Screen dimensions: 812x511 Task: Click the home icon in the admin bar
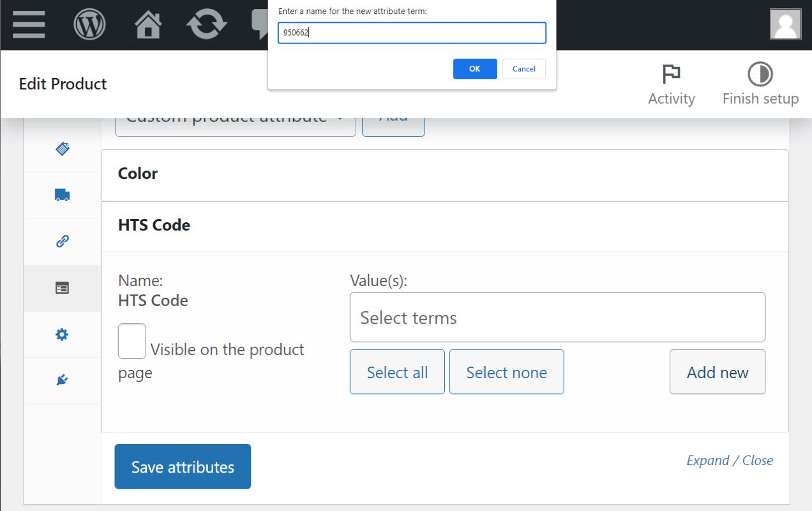[x=148, y=25]
